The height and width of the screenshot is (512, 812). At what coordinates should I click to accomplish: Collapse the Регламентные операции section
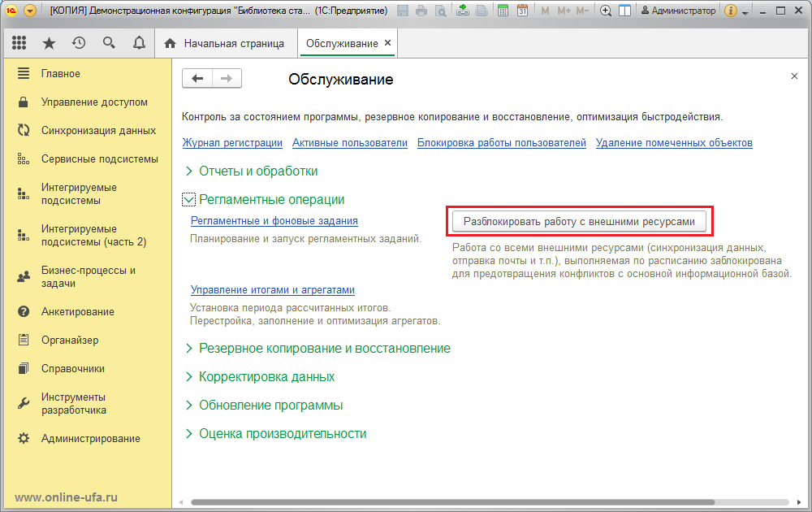click(189, 200)
